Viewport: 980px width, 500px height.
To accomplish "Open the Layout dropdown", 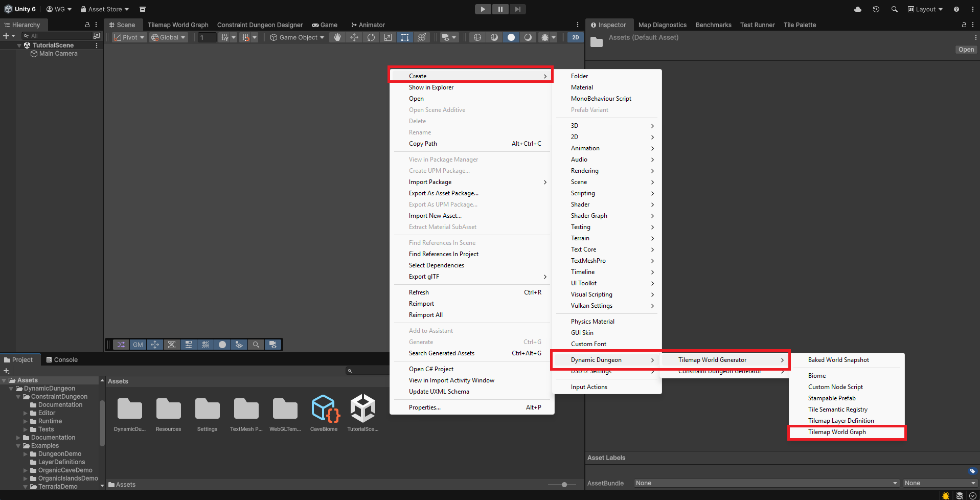I will 925,9.
